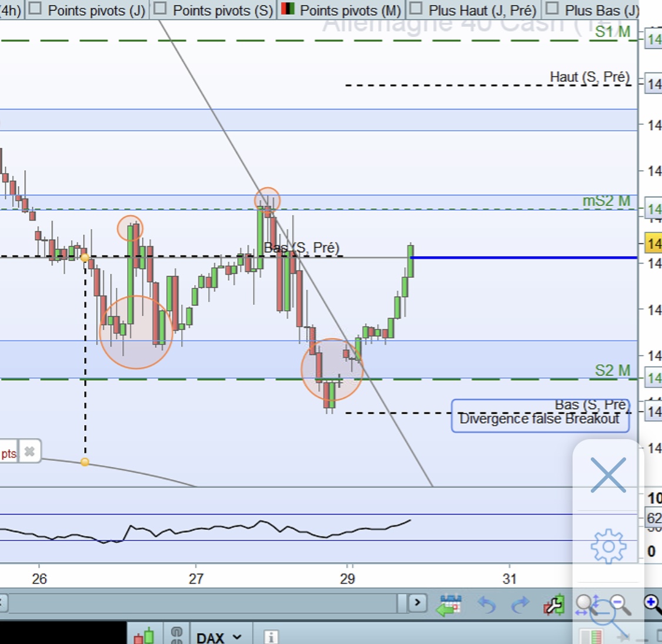This screenshot has width=662, height=644.
Task: Click the auto-fit zoom magnifier icon
Action: (x=587, y=605)
